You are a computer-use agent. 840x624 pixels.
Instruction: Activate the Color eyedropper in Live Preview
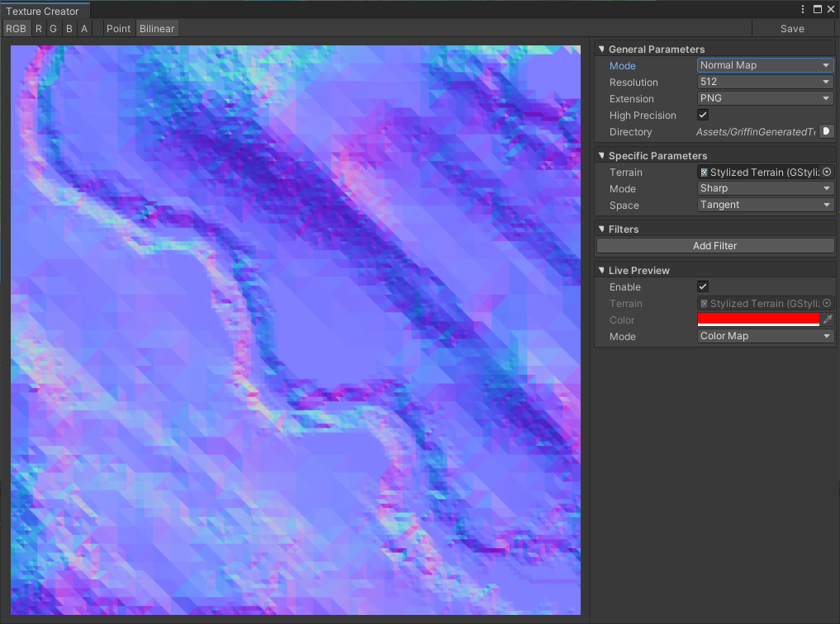point(826,319)
